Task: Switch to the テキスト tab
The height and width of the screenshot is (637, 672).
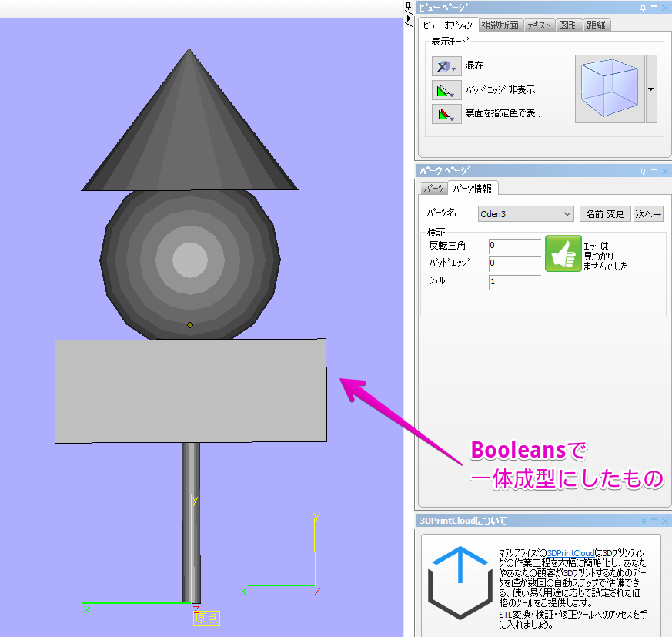Action: click(x=539, y=25)
